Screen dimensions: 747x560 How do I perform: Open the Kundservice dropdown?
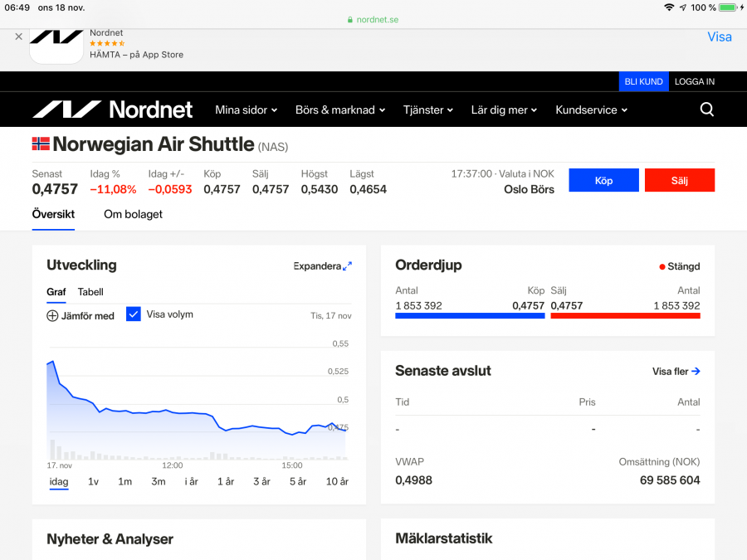591,110
